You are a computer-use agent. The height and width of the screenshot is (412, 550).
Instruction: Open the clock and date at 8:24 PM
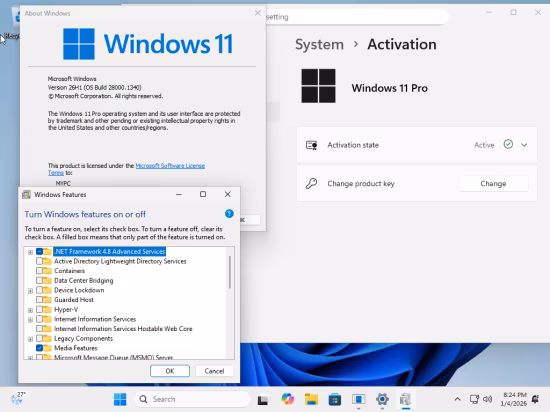[514, 399]
